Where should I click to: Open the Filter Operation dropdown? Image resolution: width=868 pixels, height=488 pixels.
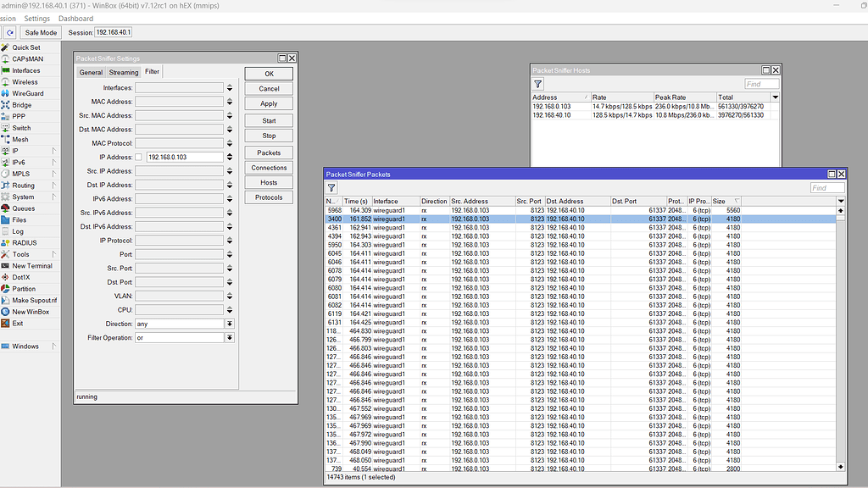229,338
